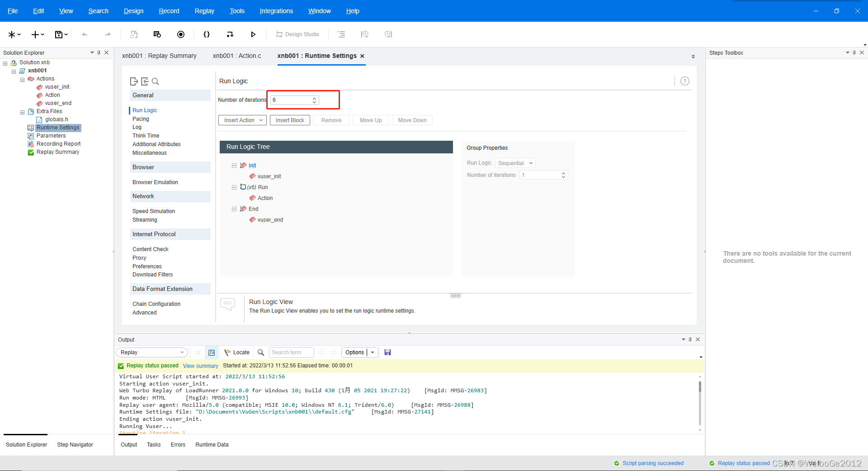Pin the Output panel
The height and width of the screenshot is (471, 868).
[690, 339]
